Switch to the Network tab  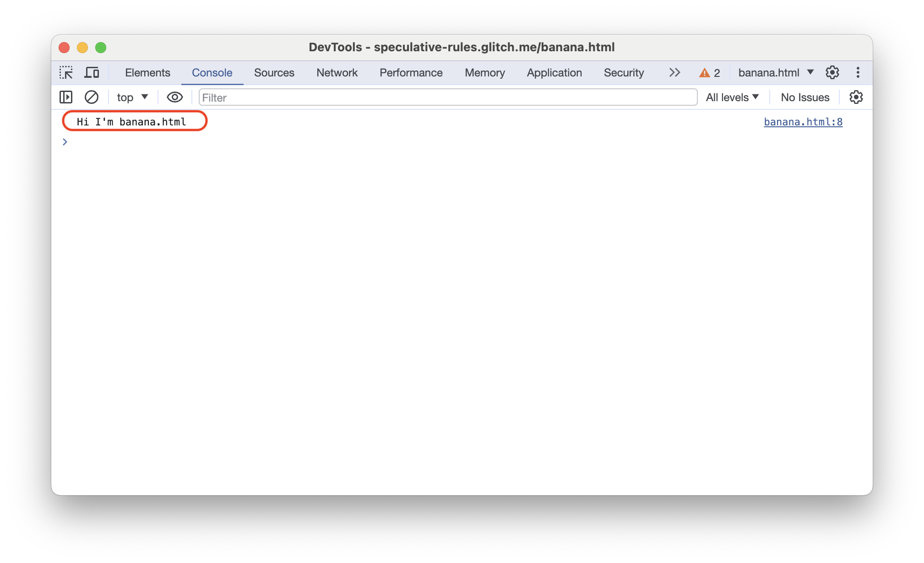[337, 73]
